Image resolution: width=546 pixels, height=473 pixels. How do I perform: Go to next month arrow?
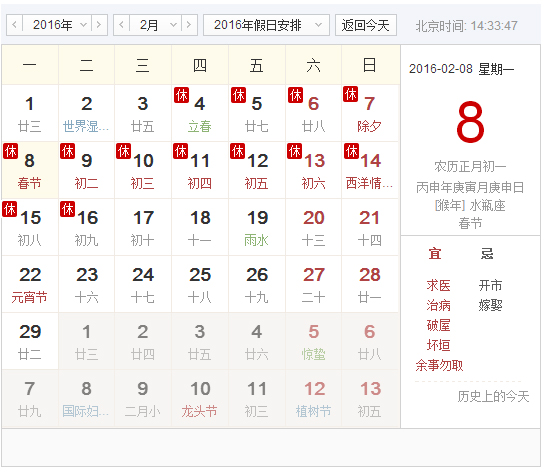point(189,25)
